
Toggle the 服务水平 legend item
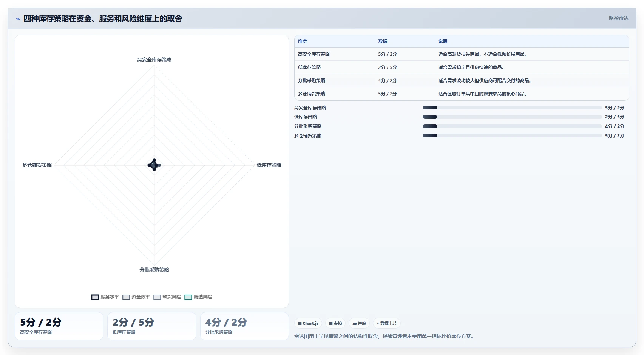(x=105, y=297)
